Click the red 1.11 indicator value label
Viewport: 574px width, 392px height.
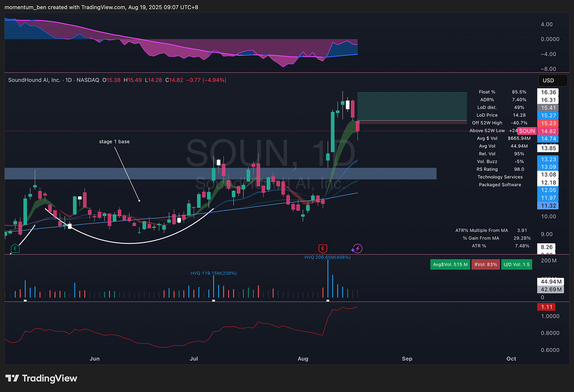pyautogui.click(x=546, y=307)
